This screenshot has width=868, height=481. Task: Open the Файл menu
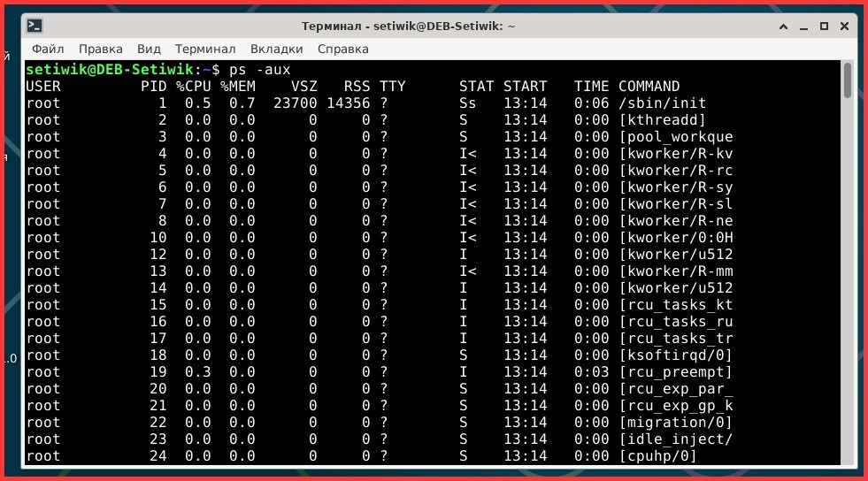[x=48, y=49]
